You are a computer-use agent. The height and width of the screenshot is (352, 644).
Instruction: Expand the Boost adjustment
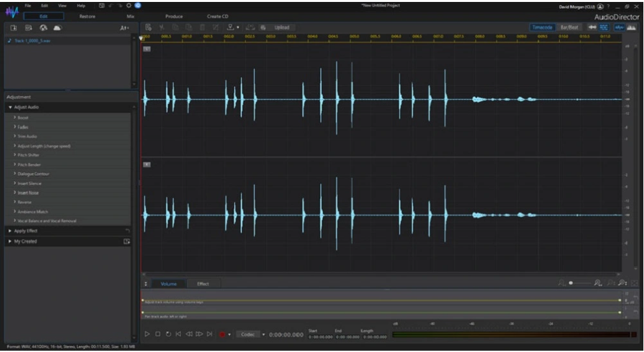click(x=67, y=118)
